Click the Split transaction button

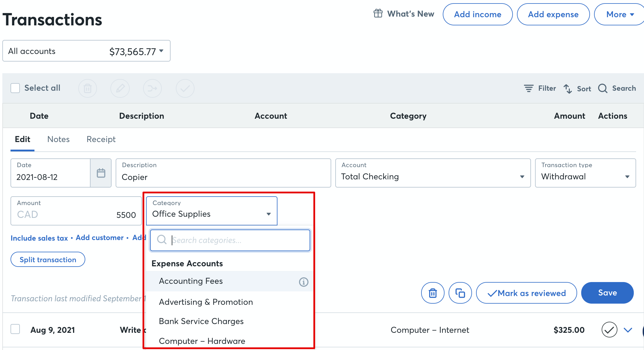tap(48, 259)
